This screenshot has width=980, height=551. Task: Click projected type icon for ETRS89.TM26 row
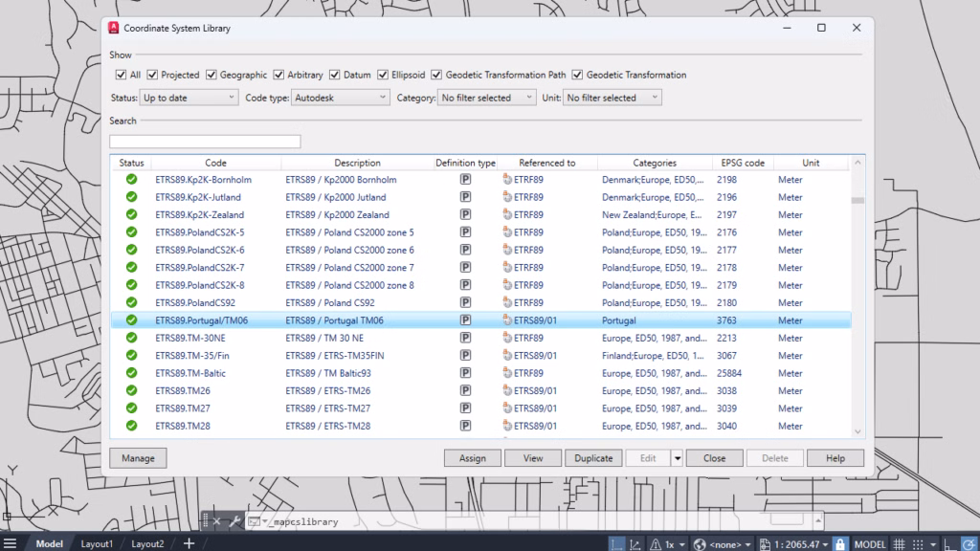465,390
